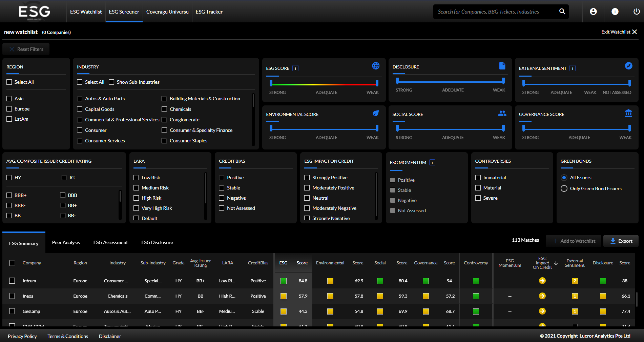644x342 pixels.
Task: Click the ESG Score gradient slider track
Action: pos(324,84)
